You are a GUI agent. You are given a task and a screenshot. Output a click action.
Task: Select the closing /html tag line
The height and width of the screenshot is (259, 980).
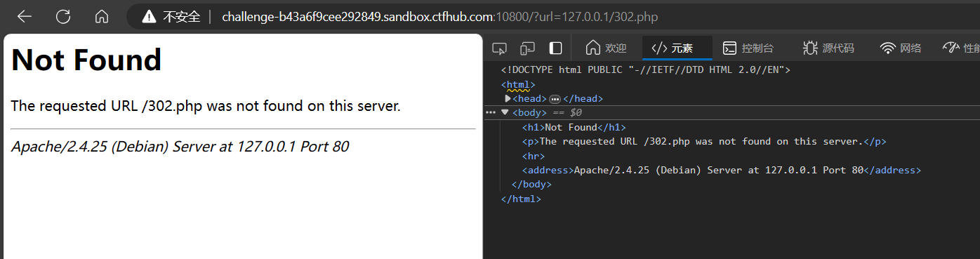[521, 199]
